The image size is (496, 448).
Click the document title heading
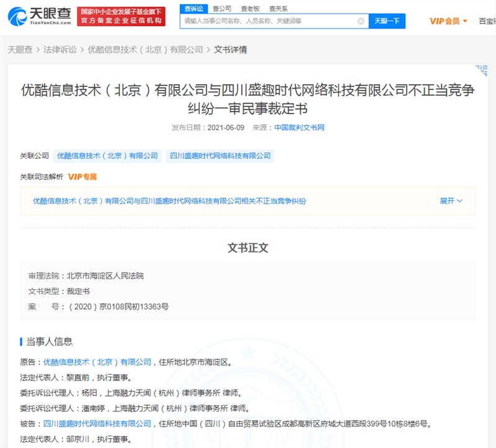[x=248, y=99]
